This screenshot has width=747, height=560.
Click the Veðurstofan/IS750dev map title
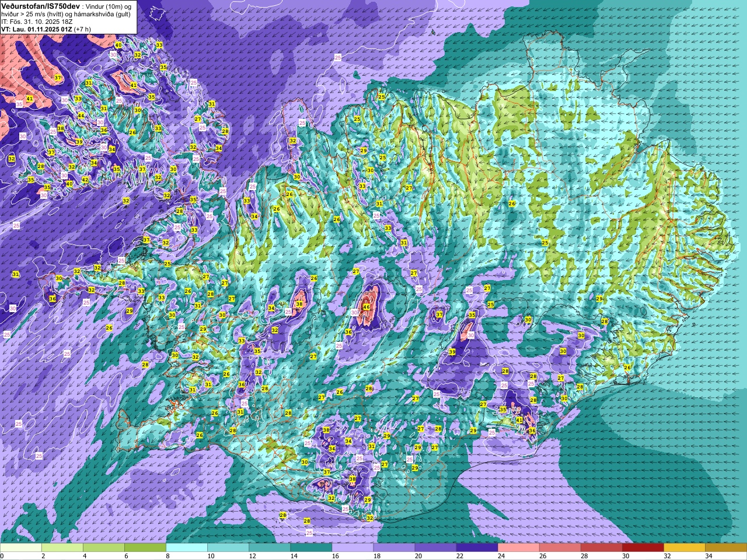(x=41, y=5)
